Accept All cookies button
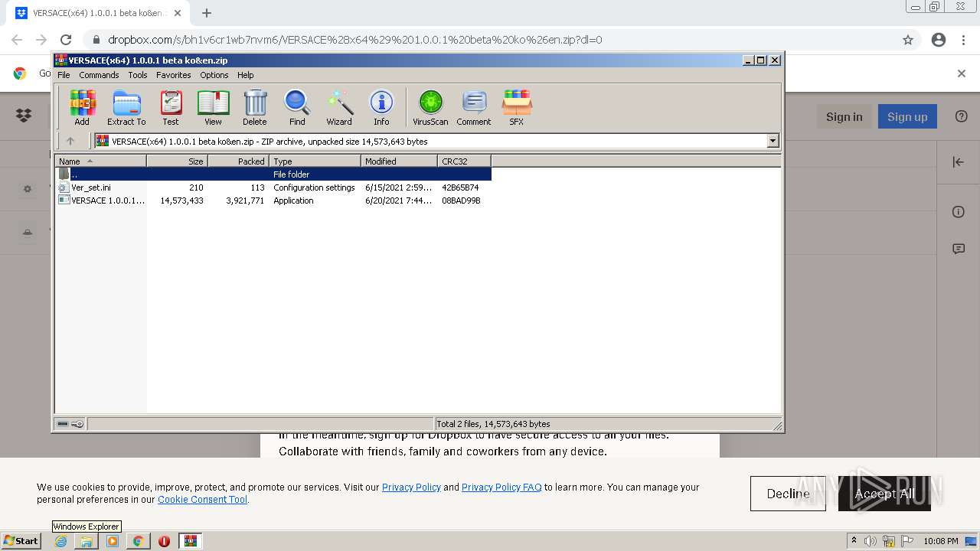The image size is (980, 551). [884, 494]
